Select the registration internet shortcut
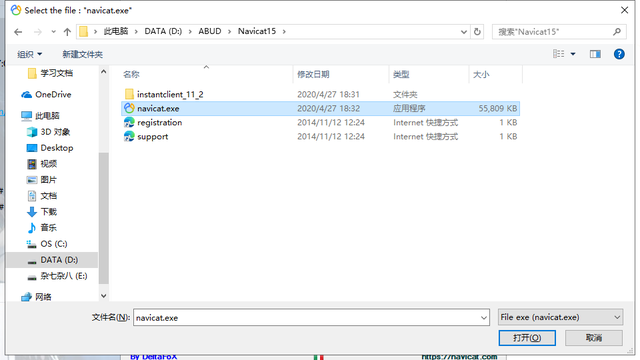The height and width of the screenshot is (360, 640). point(320,122)
